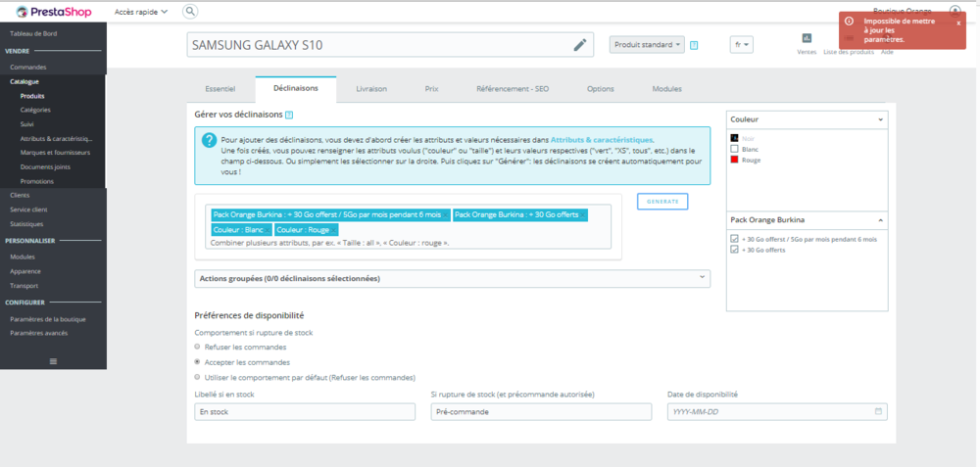Open Commandes in the sidebar
This screenshot has height=467, width=980.
pyautogui.click(x=28, y=67)
